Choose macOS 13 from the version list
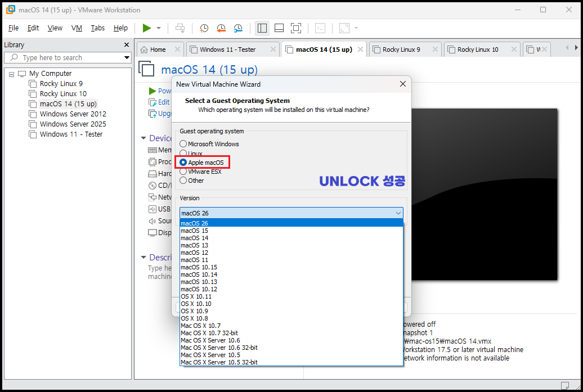583x392 pixels. tap(291, 245)
